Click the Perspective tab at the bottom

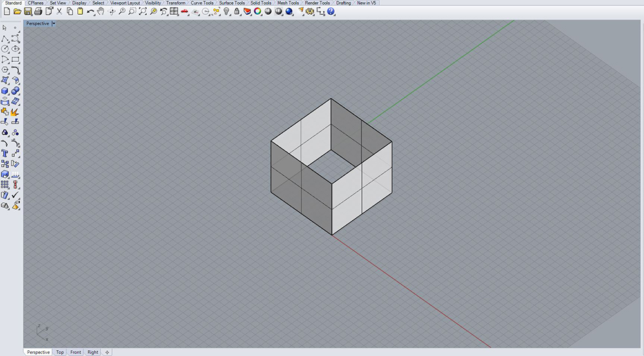click(38, 352)
